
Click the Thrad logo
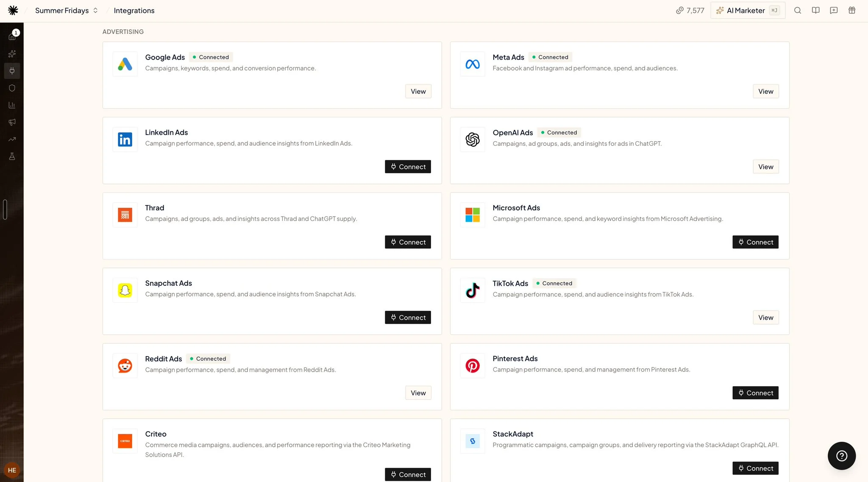(125, 215)
